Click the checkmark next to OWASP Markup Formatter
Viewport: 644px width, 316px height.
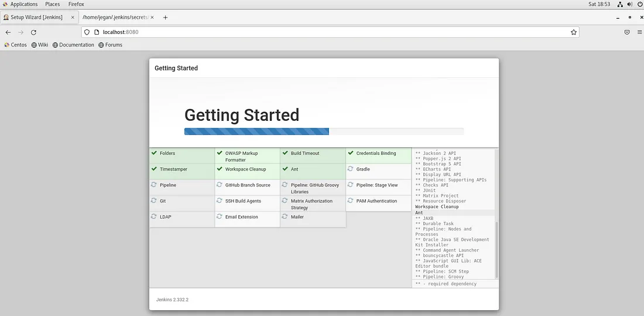point(220,152)
